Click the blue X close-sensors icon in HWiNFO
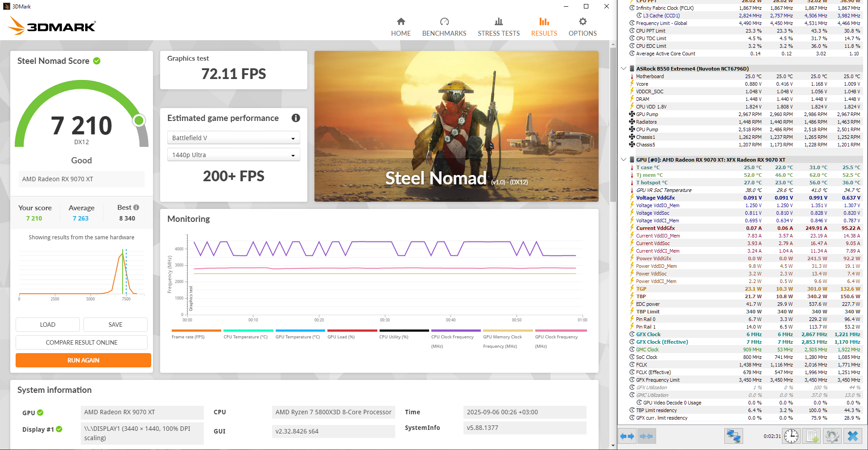 click(852, 436)
